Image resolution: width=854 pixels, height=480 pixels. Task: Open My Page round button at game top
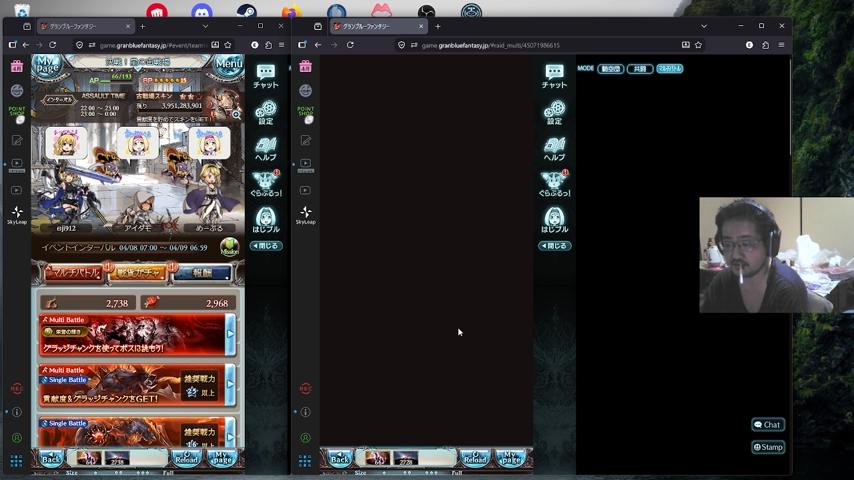tap(47, 66)
